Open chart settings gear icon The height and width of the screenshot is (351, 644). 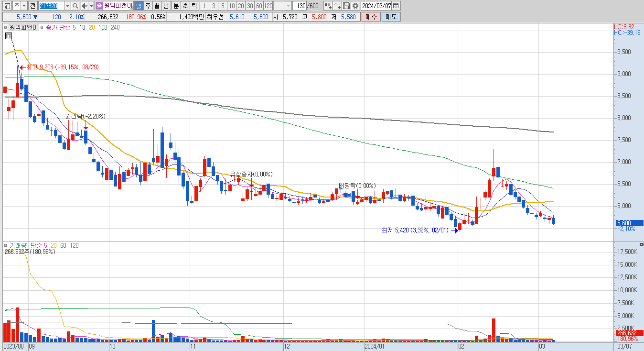click(355, 6)
